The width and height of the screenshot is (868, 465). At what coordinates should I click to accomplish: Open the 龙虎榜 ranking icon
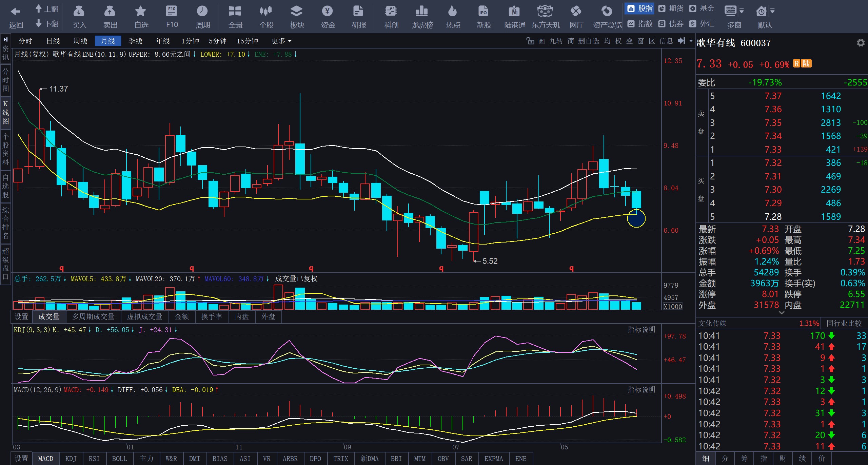422,12
